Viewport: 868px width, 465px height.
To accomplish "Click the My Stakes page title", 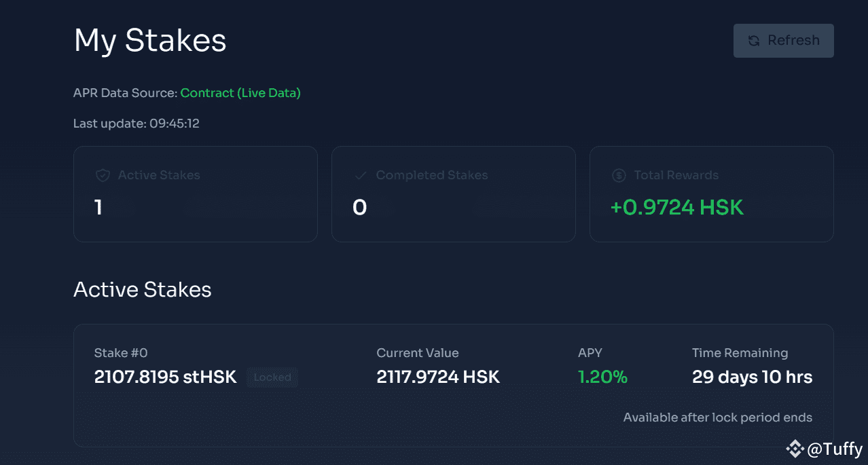I will [149, 41].
